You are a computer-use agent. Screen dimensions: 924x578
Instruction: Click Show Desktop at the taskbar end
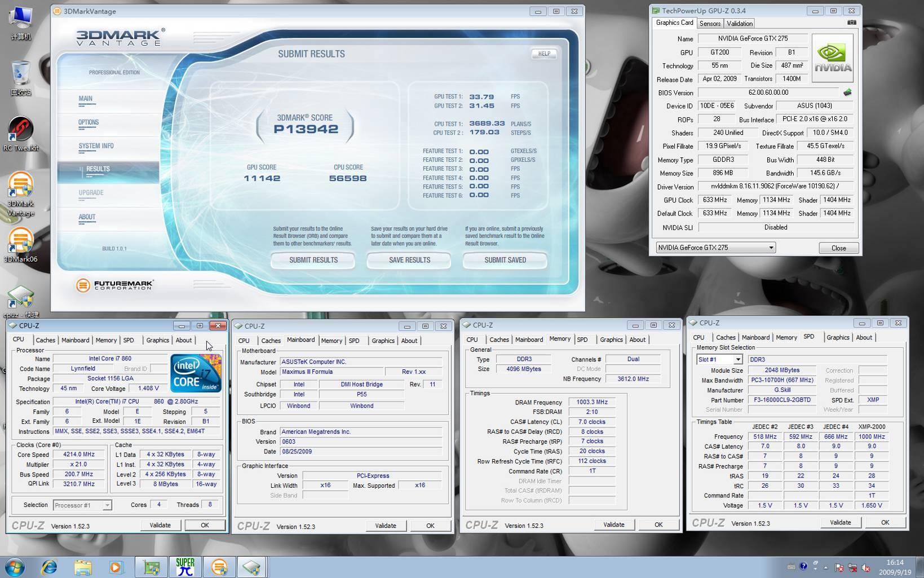click(919, 567)
